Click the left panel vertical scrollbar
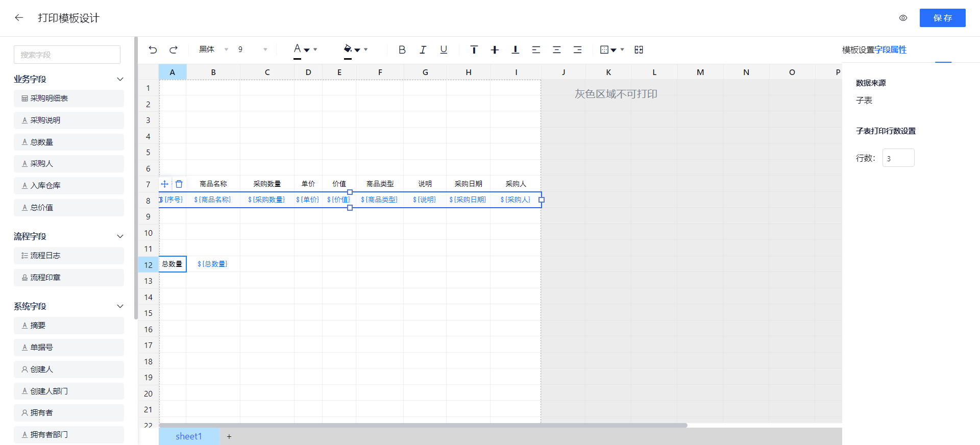980x445 pixels. coord(136,178)
